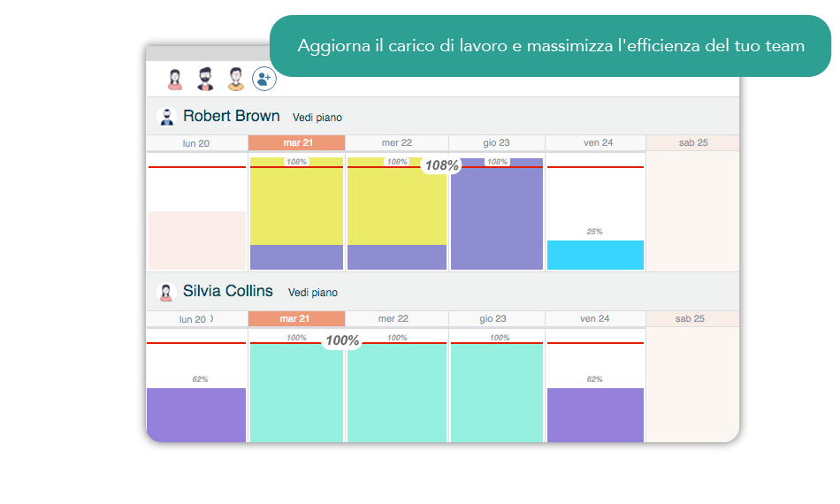The height and width of the screenshot is (504, 840).
Task: Open Vedi piano link for Silvia Collins
Action: (312, 293)
